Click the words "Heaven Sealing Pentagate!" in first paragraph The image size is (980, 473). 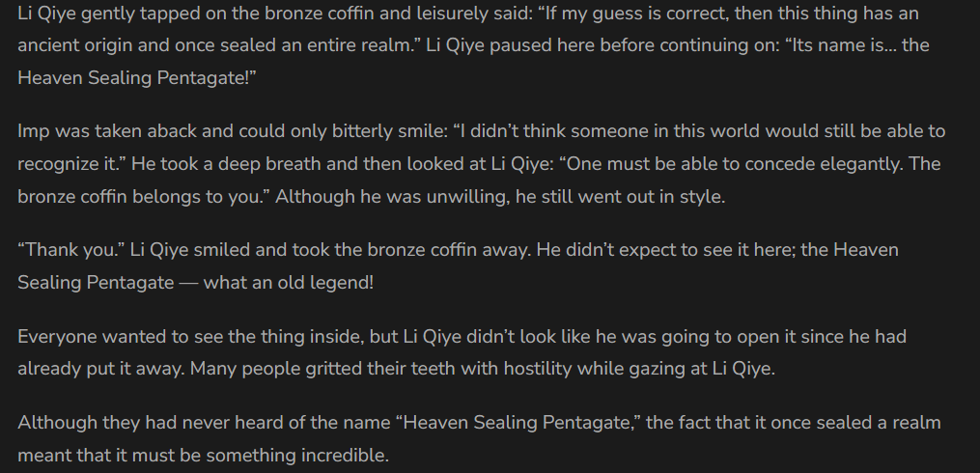(x=137, y=78)
